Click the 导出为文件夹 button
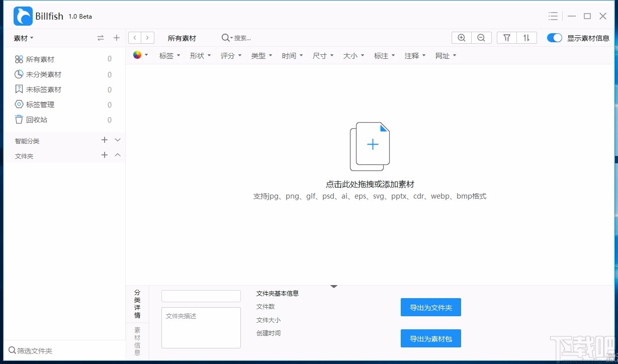The width and height of the screenshot is (618, 364). pos(430,307)
